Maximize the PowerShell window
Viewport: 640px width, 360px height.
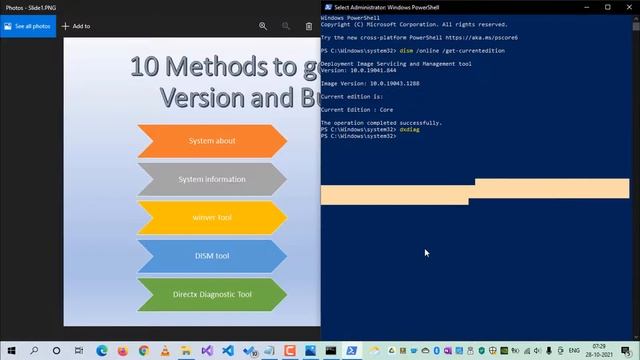coord(608,7)
